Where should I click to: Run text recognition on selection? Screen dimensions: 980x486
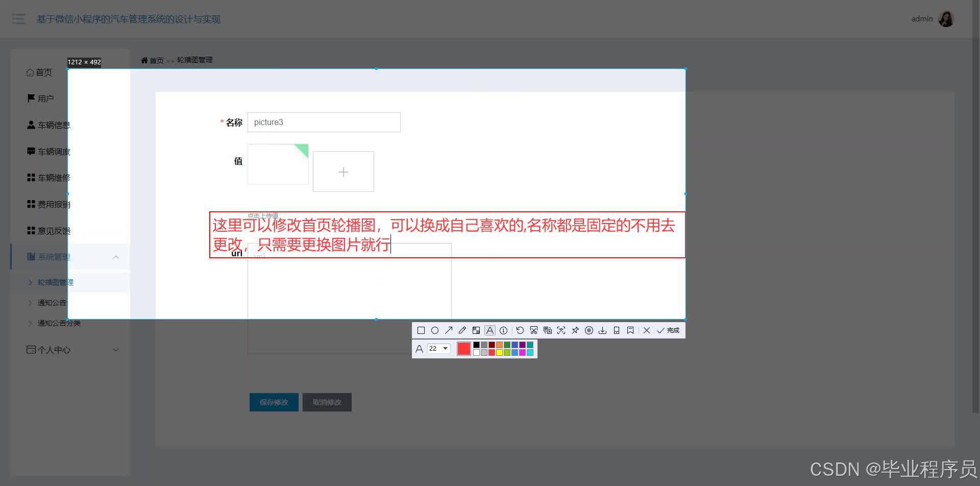tap(561, 330)
